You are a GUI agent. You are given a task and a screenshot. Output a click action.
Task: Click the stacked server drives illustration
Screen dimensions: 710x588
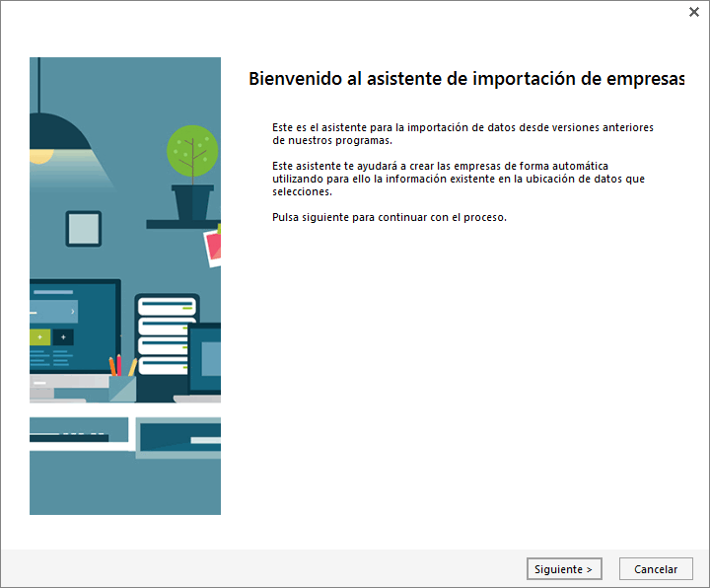click(167, 337)
